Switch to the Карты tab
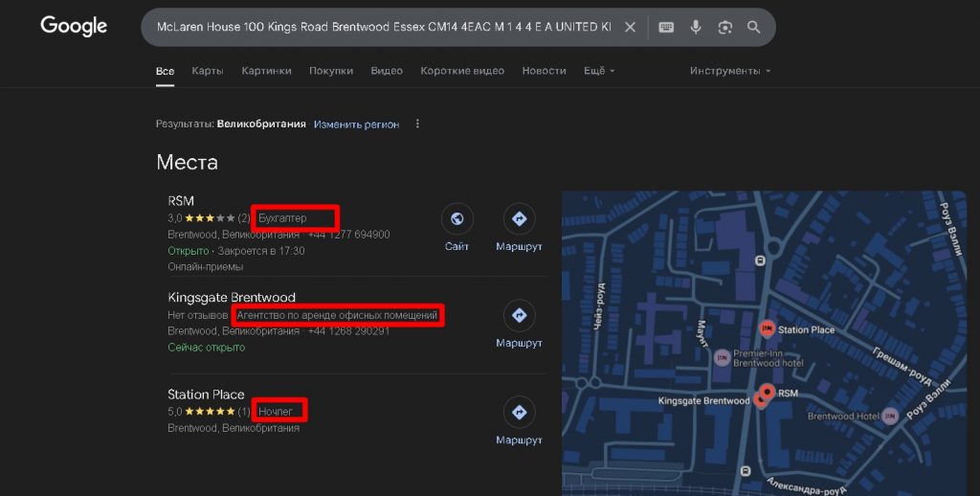 pyautogui.click(x=208, y=71)
